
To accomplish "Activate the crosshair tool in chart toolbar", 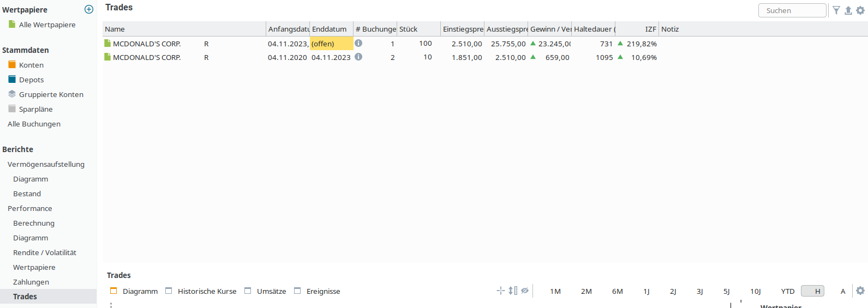I will pos(500,291).
